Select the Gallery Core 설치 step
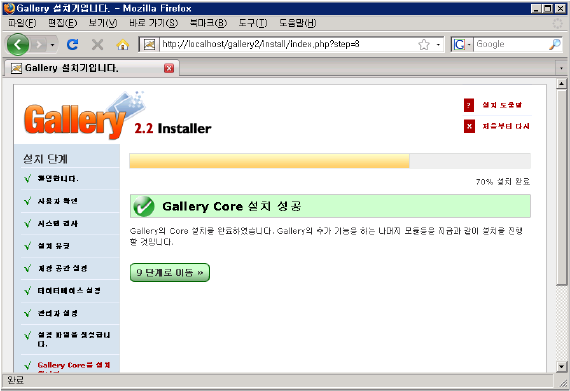Image resolution: width=570 pixels, height=391 pixels. pos(74,366)
